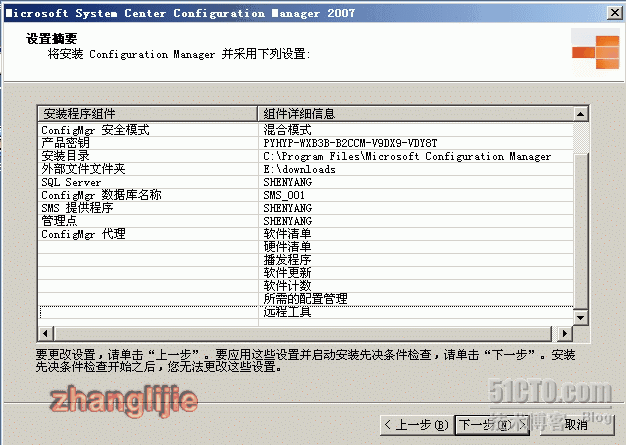Select the SQL Server row label
The height and width of the screenshot is (445, 626).
pos(71,182)
